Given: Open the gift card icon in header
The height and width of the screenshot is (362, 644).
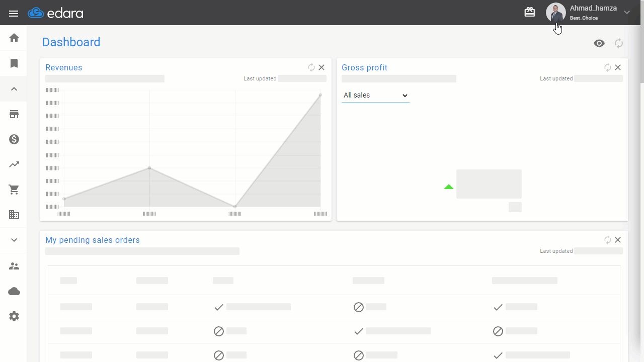Looking at the screenshot, I should [x=530, y=12].
